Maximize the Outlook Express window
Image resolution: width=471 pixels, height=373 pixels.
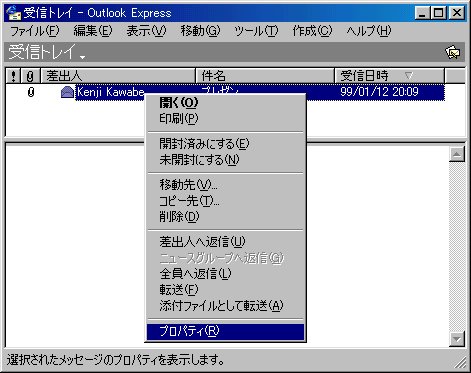click(x=438, y=13)
